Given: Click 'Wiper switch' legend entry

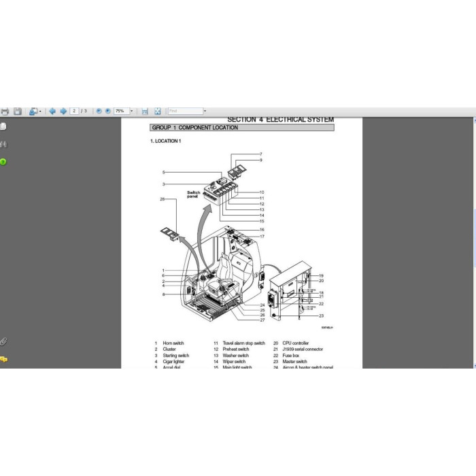Looking at the screenshot, I should (x=234, y=362).
